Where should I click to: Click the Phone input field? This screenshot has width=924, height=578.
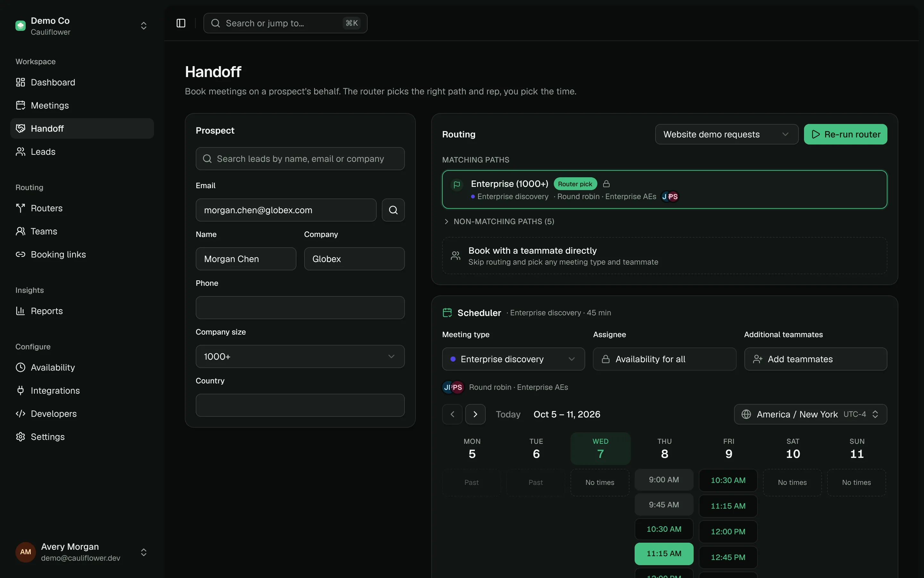(300, 308)
